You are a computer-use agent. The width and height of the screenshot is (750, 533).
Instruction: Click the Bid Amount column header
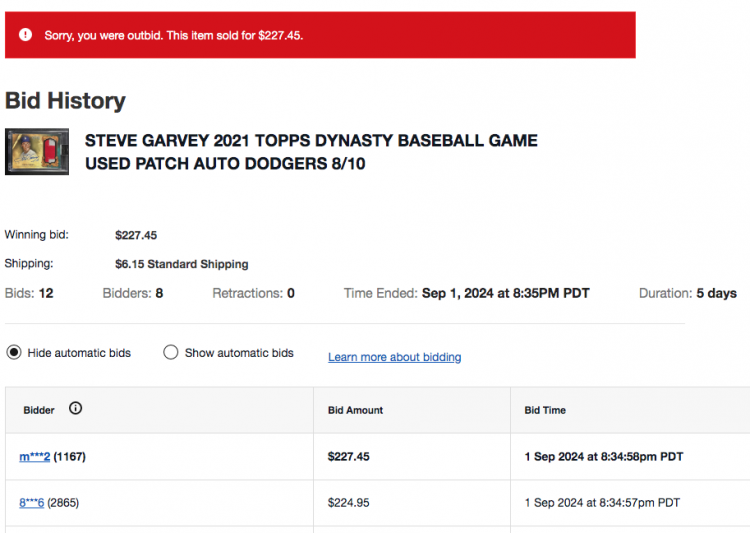355,410
